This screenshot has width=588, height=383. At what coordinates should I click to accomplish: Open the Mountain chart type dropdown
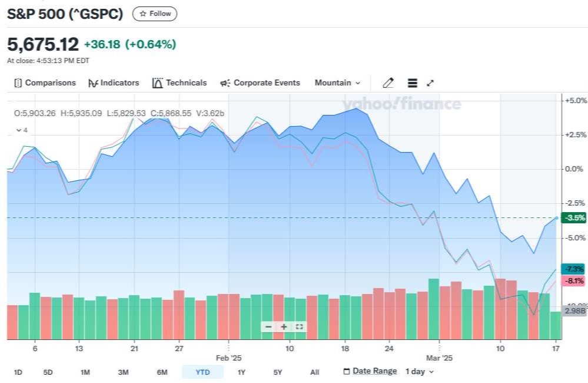tap(337, 83)
